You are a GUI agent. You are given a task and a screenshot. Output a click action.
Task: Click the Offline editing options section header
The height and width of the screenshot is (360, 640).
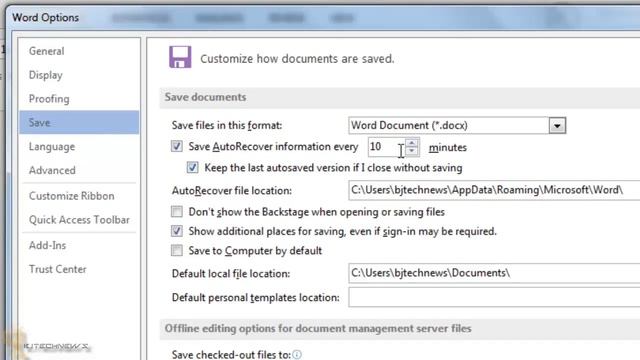point(318,329)
